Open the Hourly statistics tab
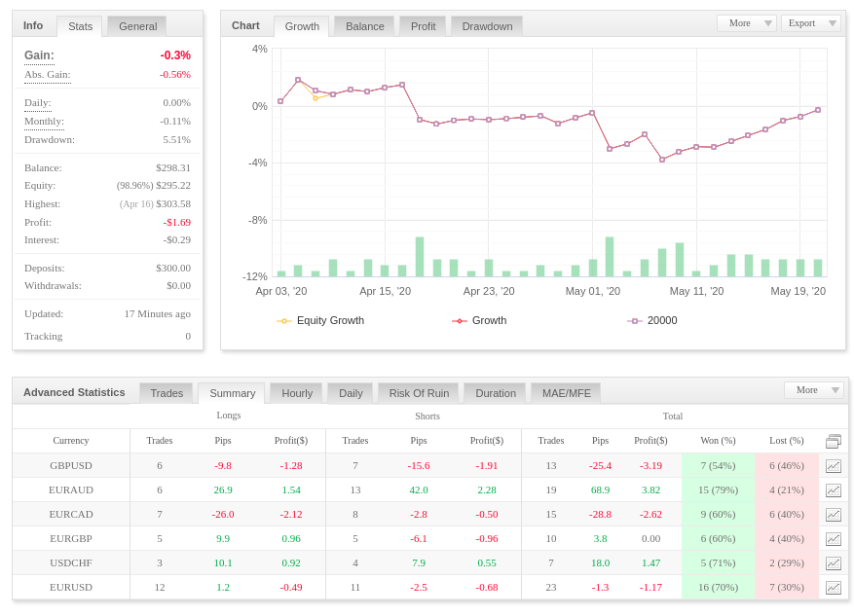 tap(297, 393)
